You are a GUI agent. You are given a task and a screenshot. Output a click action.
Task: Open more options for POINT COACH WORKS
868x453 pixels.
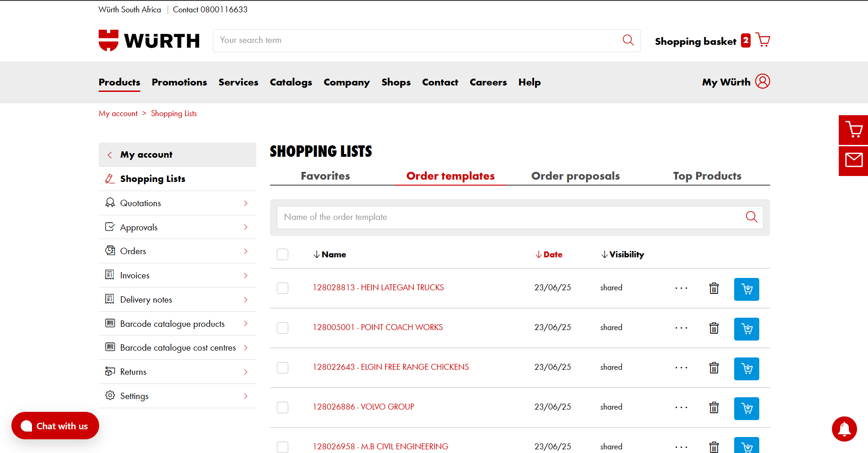pyautogui.click(x=681, y=328)
